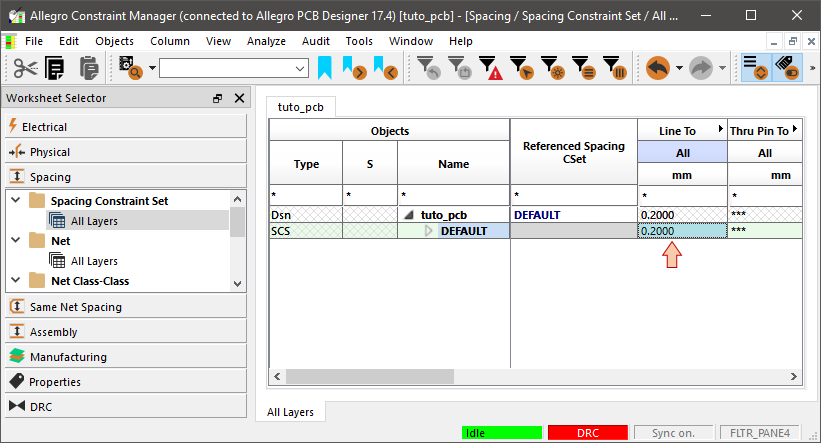Expand the DEFAULT constraint set row triangle
Viewport: 821px width, 443px height.
coord(428,231)
